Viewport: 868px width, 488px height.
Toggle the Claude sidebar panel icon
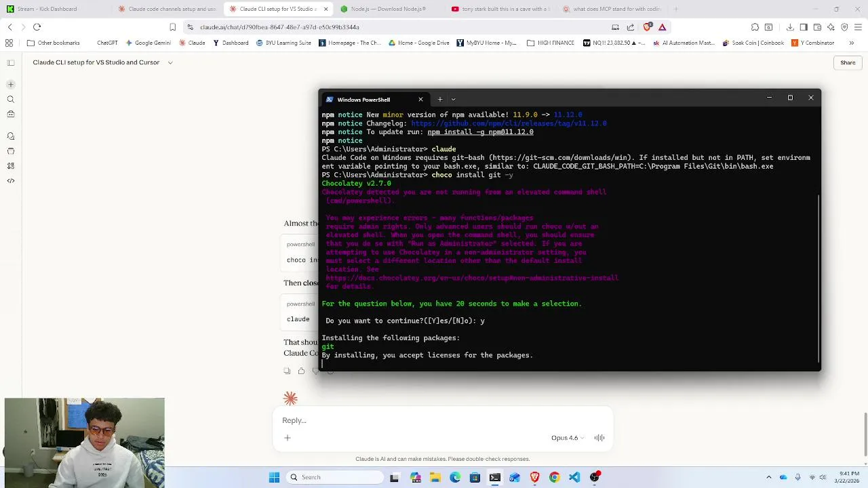pyautogui.click(x=11, y=63)
